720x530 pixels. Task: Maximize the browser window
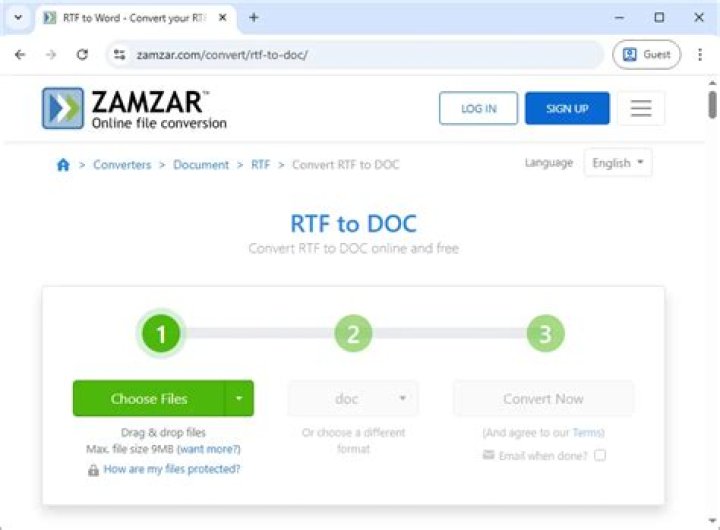(x=659, y=17)
